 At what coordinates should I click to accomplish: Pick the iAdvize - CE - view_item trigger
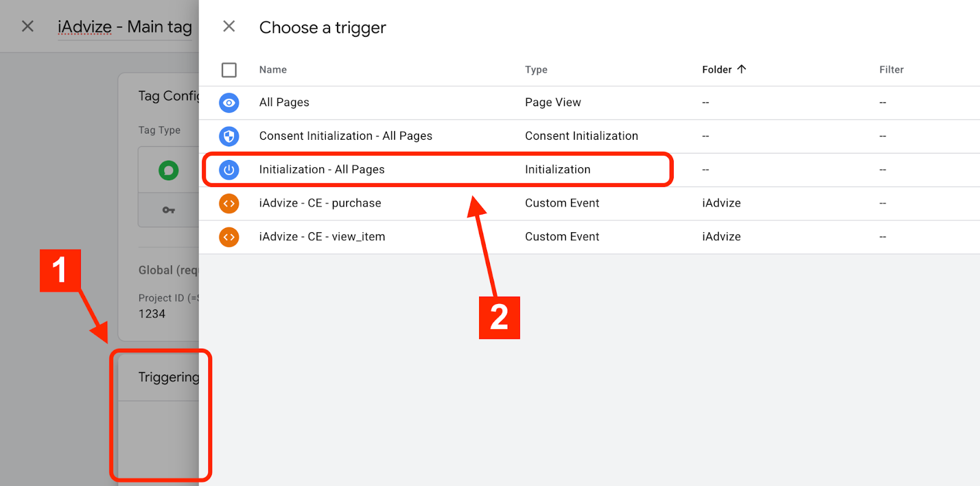[322, 237]
